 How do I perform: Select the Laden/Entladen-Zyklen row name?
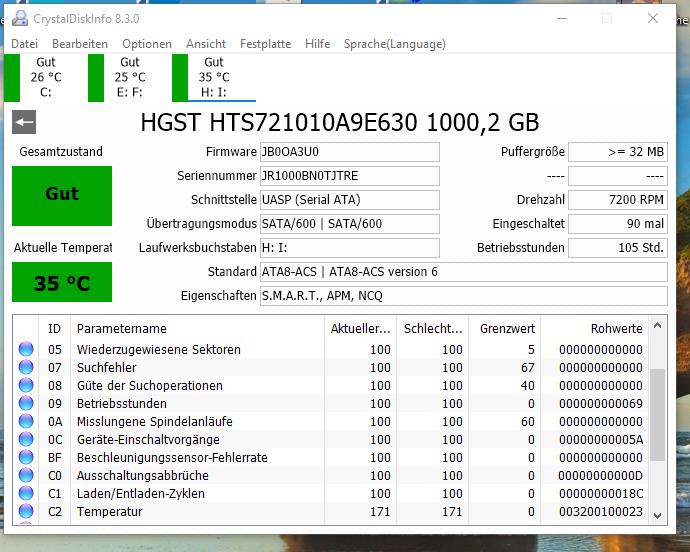(x=140, y=494)
